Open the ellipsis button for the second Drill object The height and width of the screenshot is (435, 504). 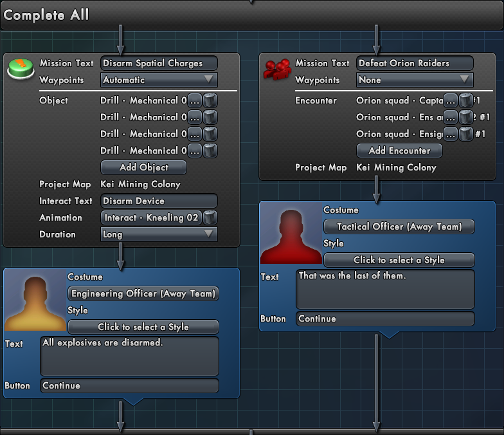[x=195, y=117]
